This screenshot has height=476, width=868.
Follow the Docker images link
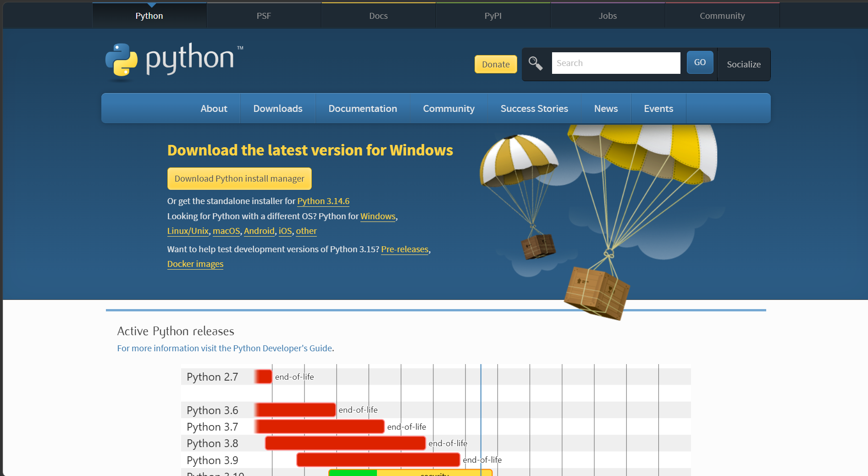point(195,264)
